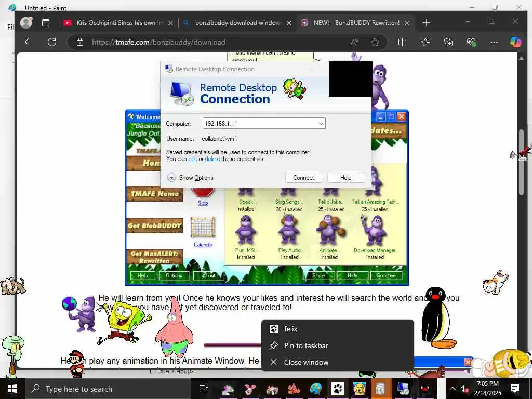Click the edit credentials link
Screen dimensions: 532x399
(x=192, y=159)
